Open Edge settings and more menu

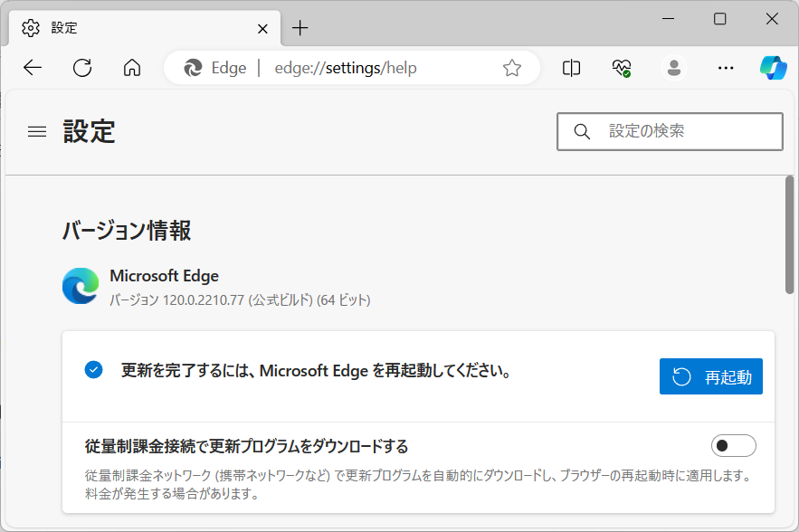point(725,67)
